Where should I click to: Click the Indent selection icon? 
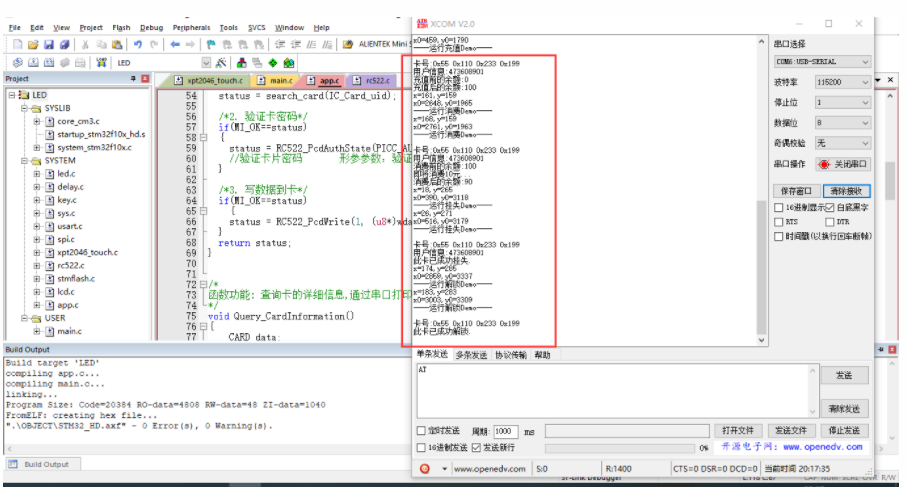click(x=280, y=44)
